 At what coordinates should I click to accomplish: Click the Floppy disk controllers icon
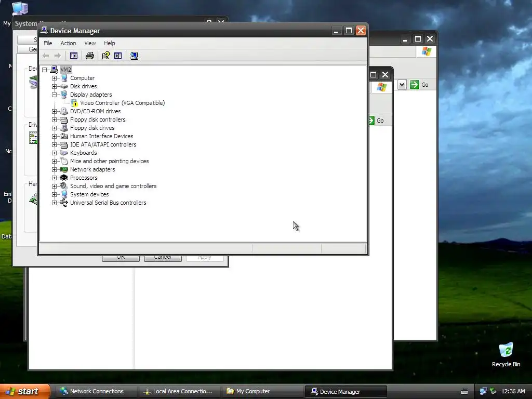(x=64, y=120)
